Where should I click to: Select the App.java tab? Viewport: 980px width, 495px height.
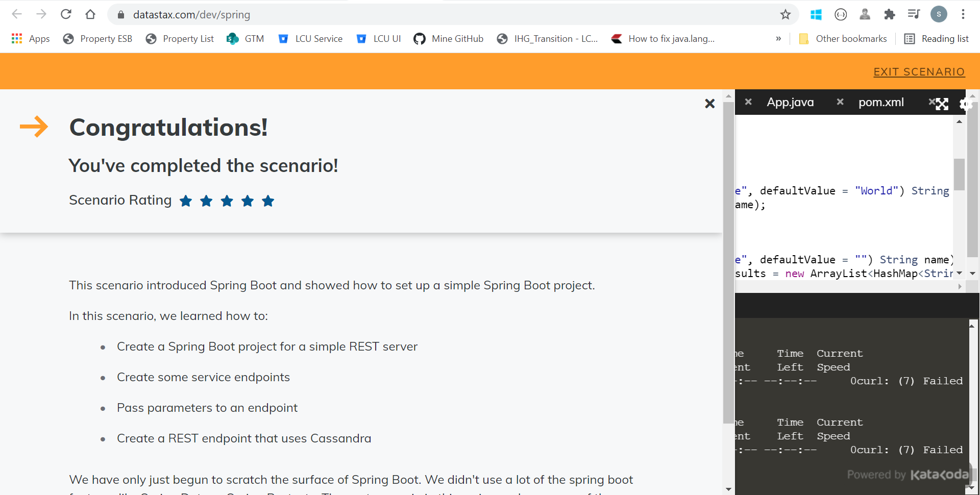point(790,102)
